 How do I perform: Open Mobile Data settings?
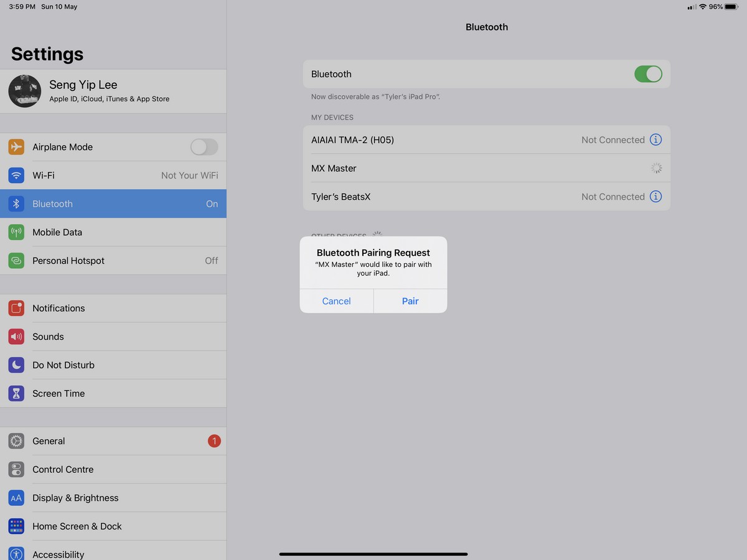[113, 232]
